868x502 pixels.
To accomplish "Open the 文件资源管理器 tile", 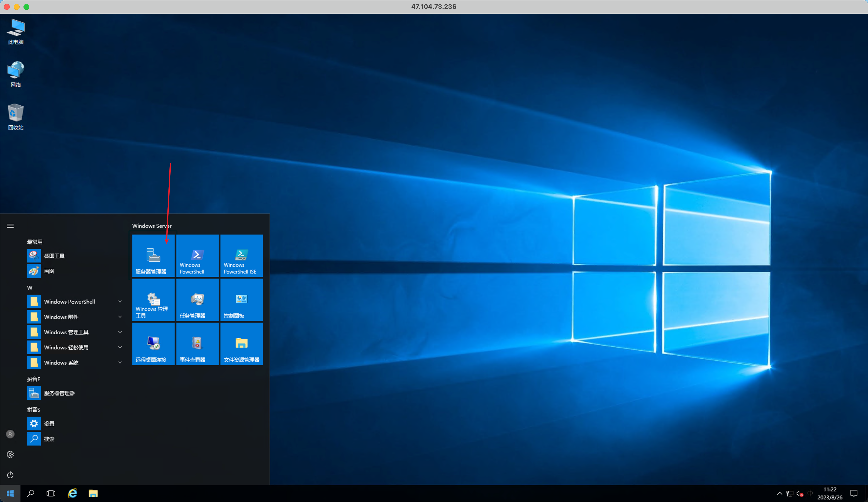I will (x=241, y=344).
